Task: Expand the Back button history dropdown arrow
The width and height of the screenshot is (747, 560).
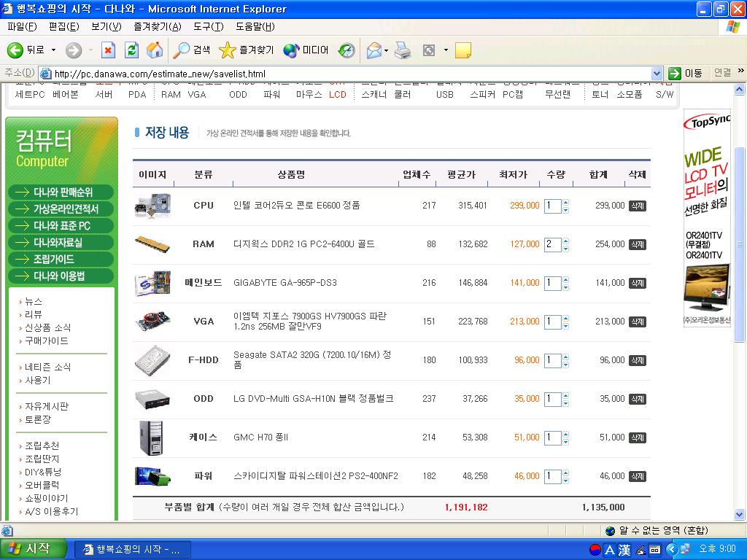Action: pos(54,50)
